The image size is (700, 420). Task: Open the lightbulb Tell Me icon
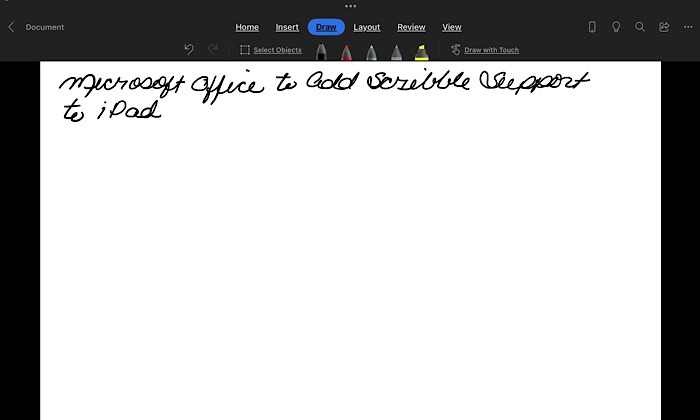616,27
